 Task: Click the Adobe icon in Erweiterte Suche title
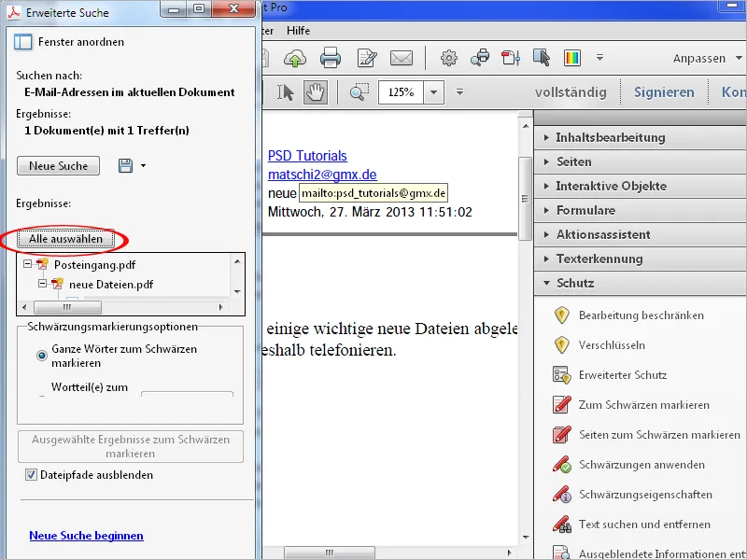pyautogui.click(x=14, y=12)
